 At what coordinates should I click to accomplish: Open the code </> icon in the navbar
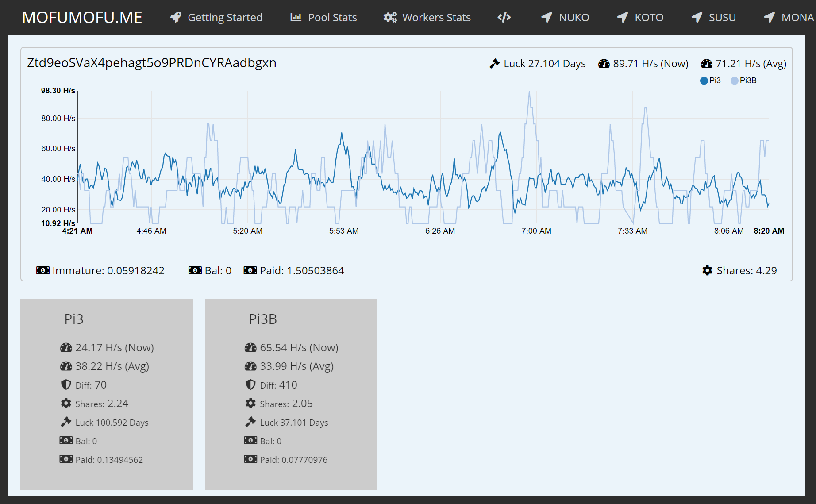504,17
